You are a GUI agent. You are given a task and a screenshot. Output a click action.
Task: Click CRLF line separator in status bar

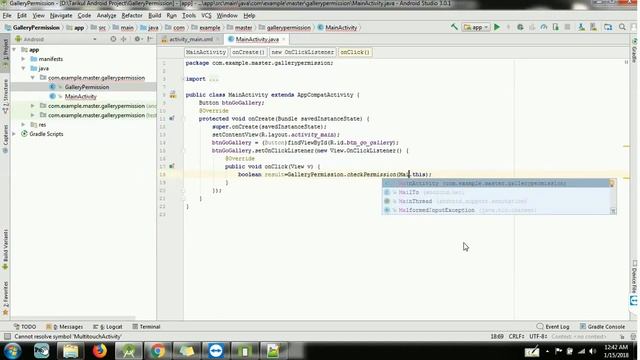pyautogui.click(x=516, y=336)
